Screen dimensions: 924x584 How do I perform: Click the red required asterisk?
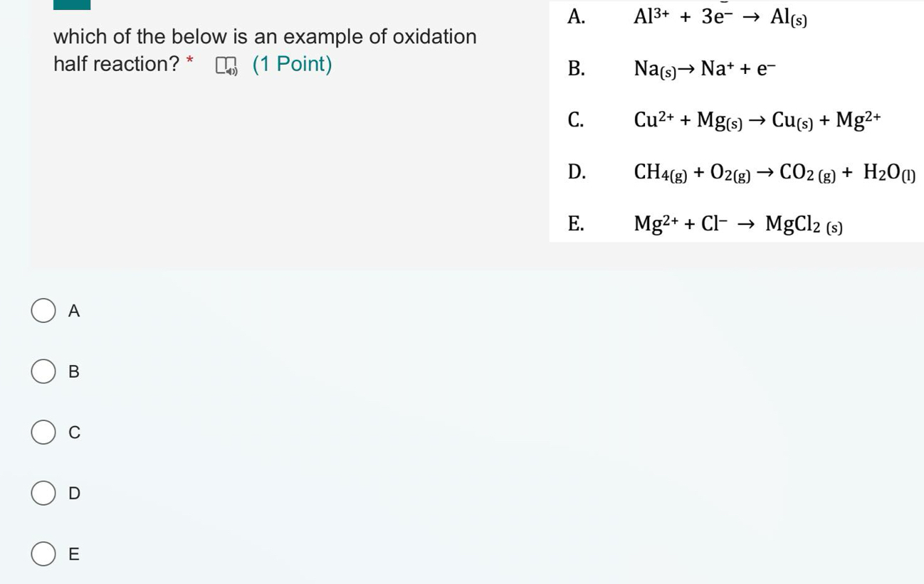point(189,61)
